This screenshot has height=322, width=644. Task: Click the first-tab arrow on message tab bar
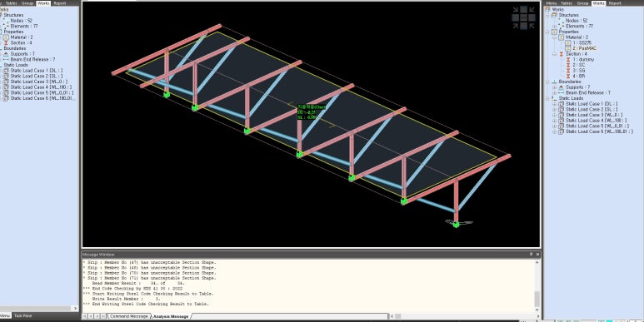click(x=85, y=316)
